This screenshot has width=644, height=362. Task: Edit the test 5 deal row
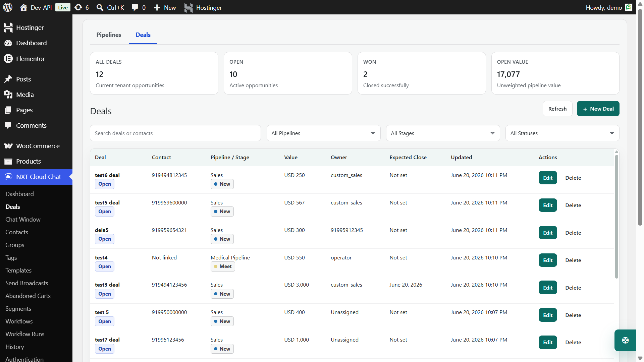pos(548,315)
